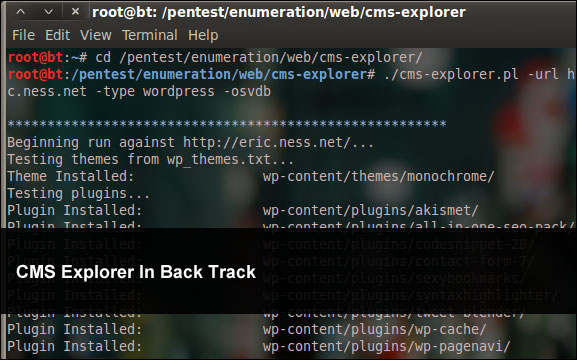Select the plugins/wp-pagenavi path text
This screenshot has width=577, height=360.
click(387, 346)
